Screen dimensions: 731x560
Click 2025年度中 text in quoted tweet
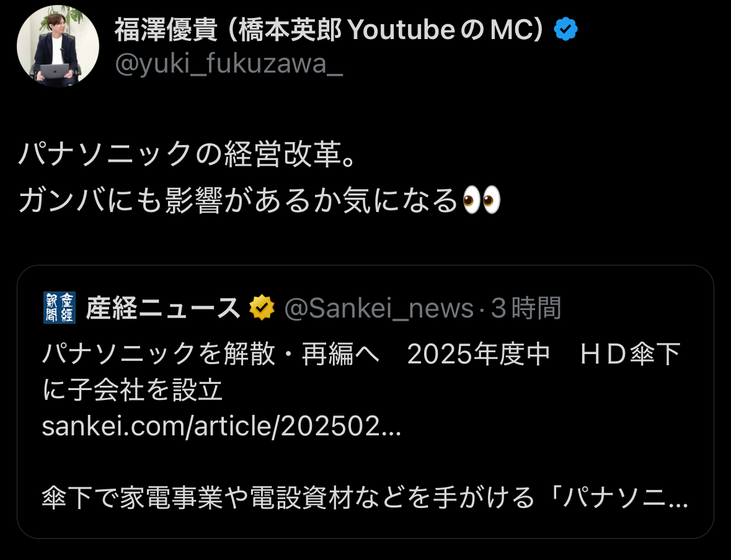tap(479, 353)
